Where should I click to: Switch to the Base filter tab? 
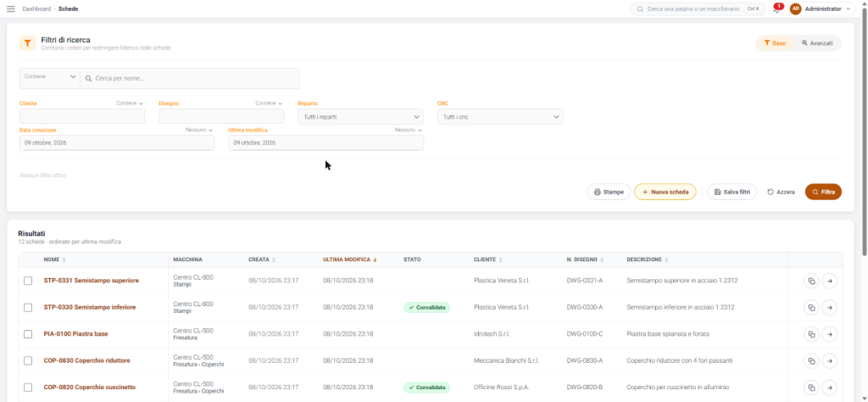pyautogui.click(x=775, y=43)
